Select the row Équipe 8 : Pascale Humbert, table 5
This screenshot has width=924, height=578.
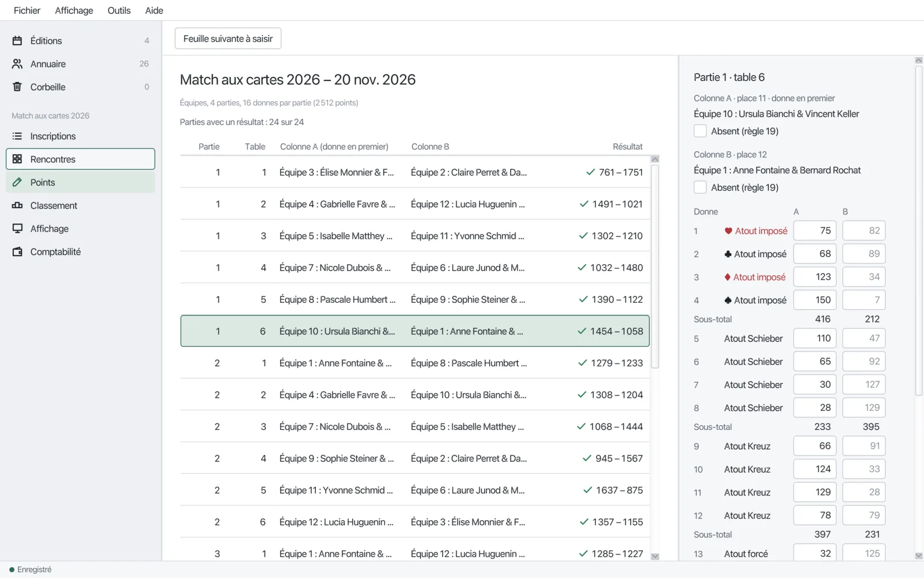(415, 299)
